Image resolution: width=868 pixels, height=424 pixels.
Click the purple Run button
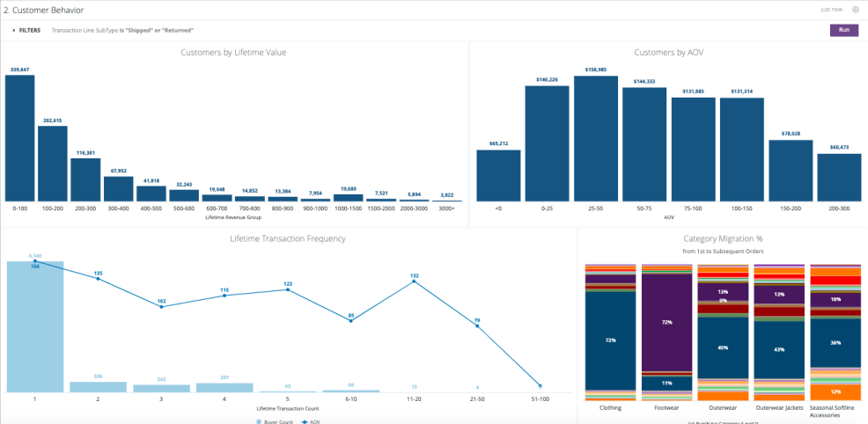(843, 30)
